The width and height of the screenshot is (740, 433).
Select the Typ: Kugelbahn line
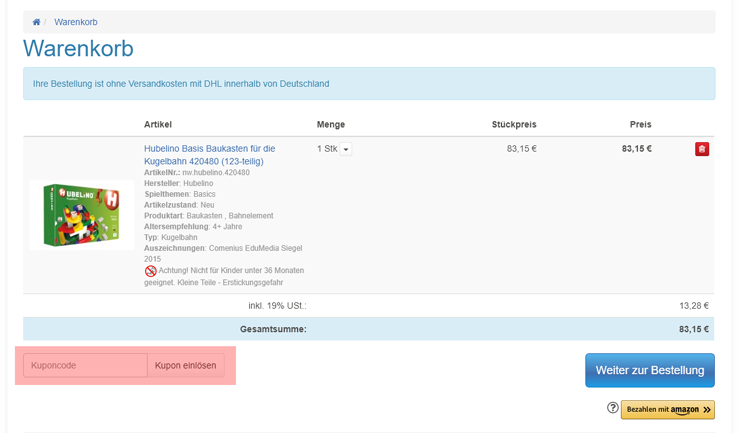pyautogui.click(x=171, y=238)
